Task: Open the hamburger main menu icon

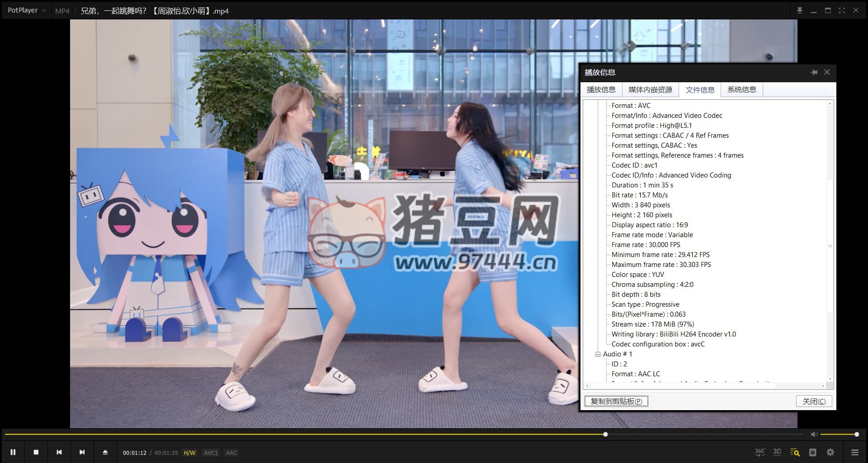Action: click(x=854, y=452)
